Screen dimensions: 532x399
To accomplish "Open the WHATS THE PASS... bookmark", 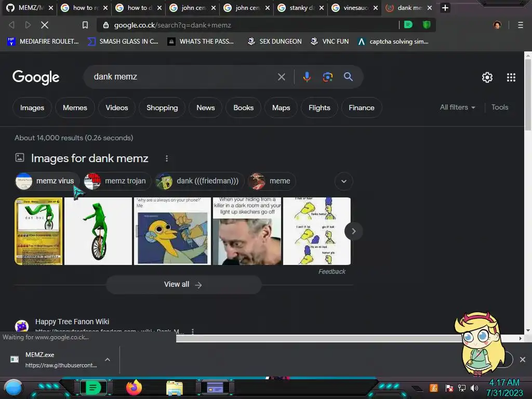I will coord(201,42).
